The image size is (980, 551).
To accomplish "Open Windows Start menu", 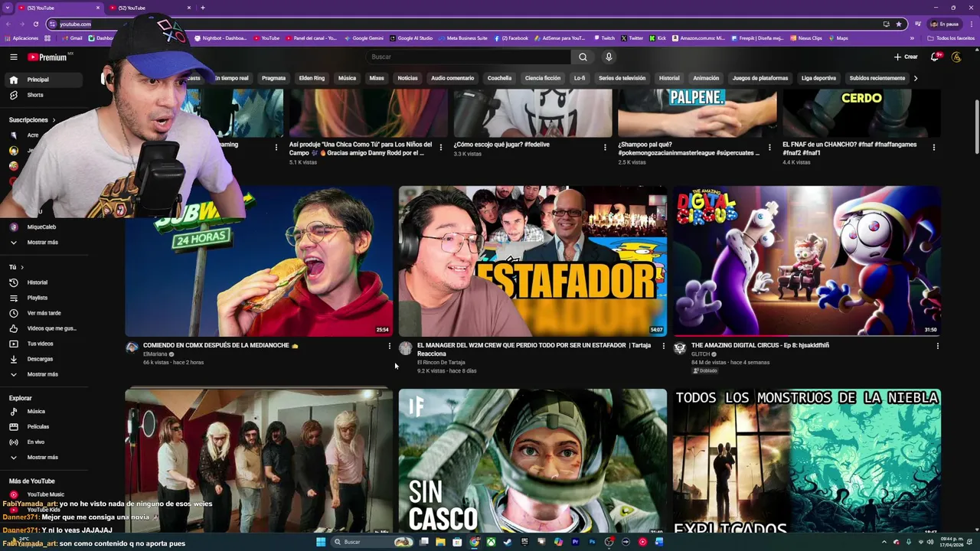I will (x=322, y=542).
